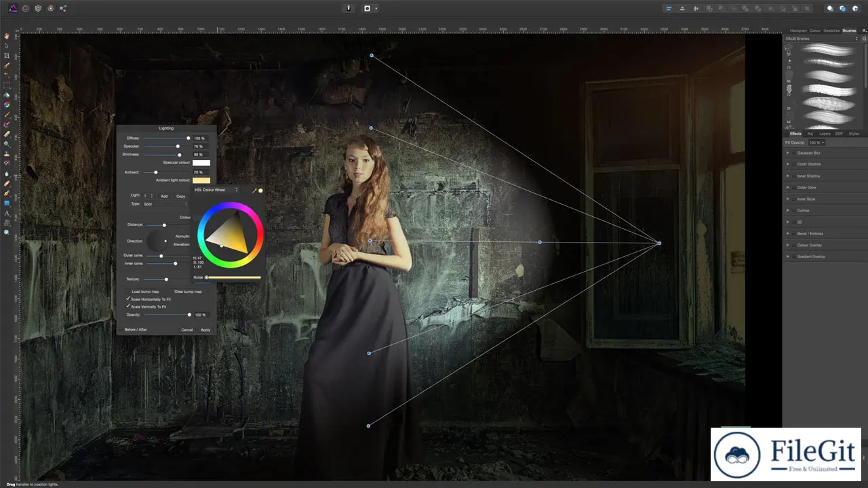Open the quick mask dropdown arrow
Image resolution: width=868 pixels, height=488 pixels.
pyautogui.click(x=376, y=8)
